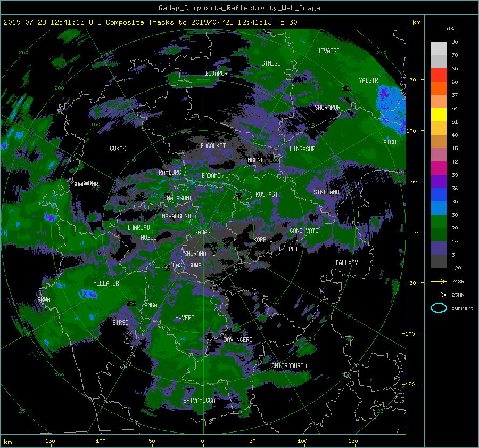Image resolution: width=479 pixels, height=448 pixels.
Task: Click the blue storm cell near Yadgir
Action: 391,110
